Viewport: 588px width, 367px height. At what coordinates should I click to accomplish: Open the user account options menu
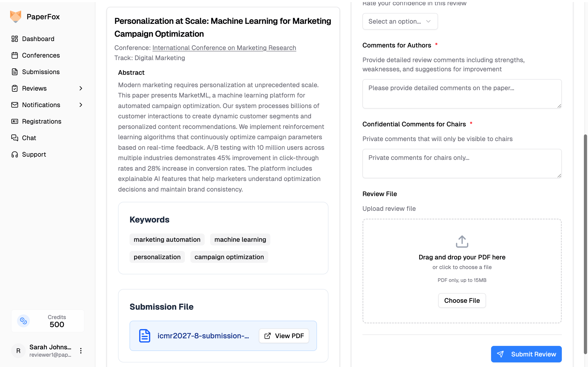tap(81, 351)
